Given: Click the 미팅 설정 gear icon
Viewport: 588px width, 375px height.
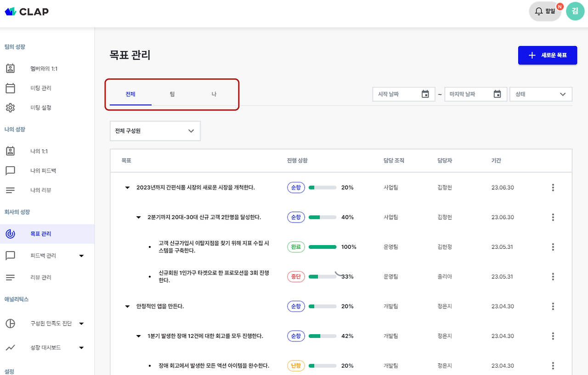Looking at the screenshot, I should (10, 108).
